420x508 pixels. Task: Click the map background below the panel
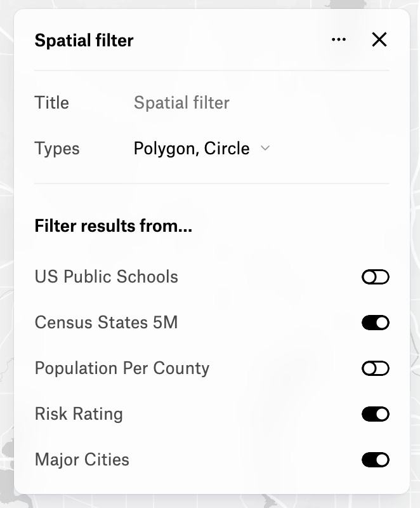pyautogui.click(x=209, y=502)
